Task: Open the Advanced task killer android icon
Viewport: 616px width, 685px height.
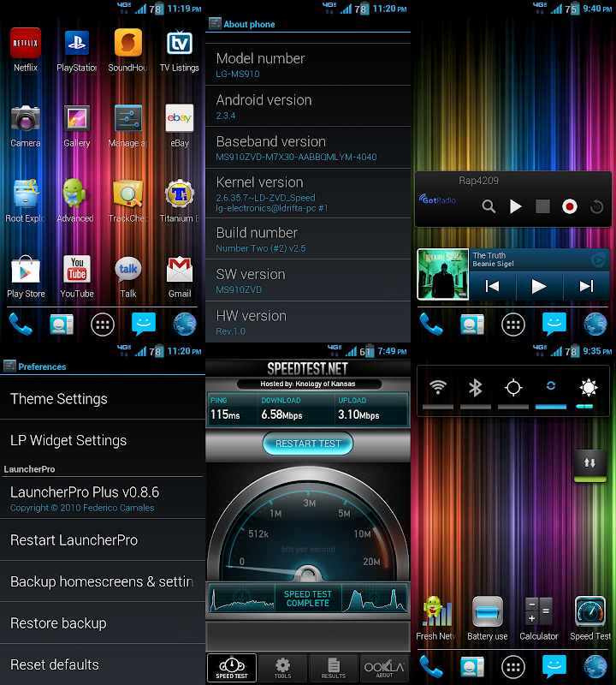Action: coord(74,193)
